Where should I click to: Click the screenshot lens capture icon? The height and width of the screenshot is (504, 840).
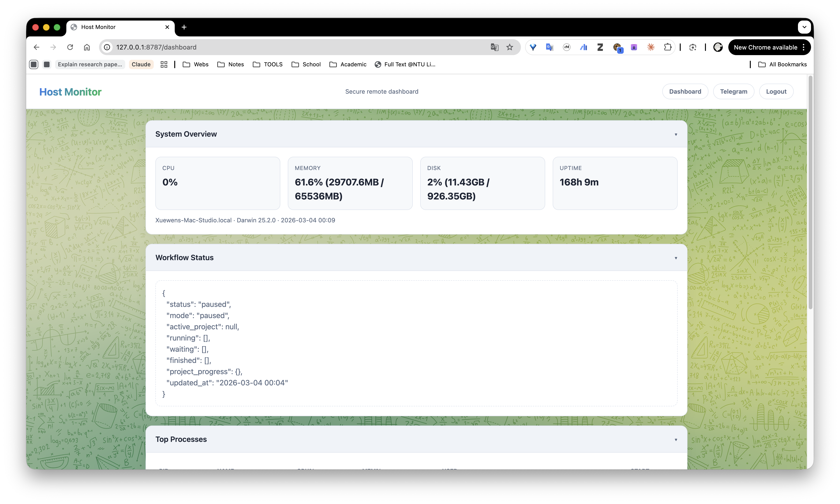coord(693,47)
